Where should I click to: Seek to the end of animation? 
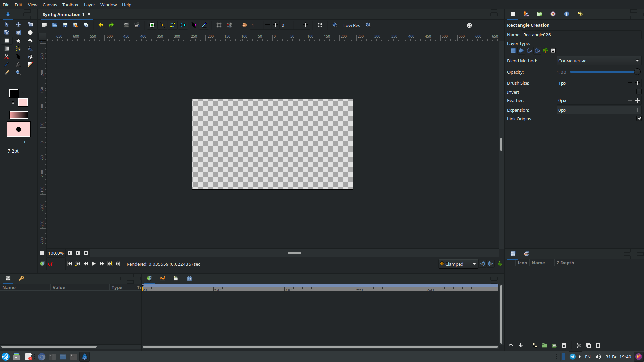pyautogui.click(x=118, y=264)
